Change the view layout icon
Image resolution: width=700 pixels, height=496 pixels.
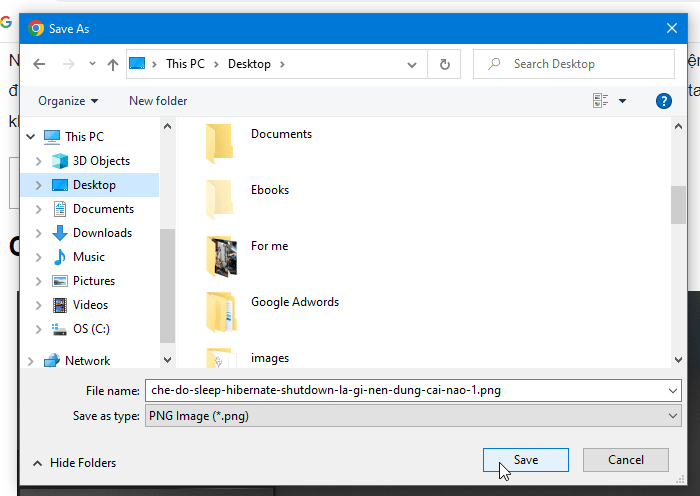(600, 101)
